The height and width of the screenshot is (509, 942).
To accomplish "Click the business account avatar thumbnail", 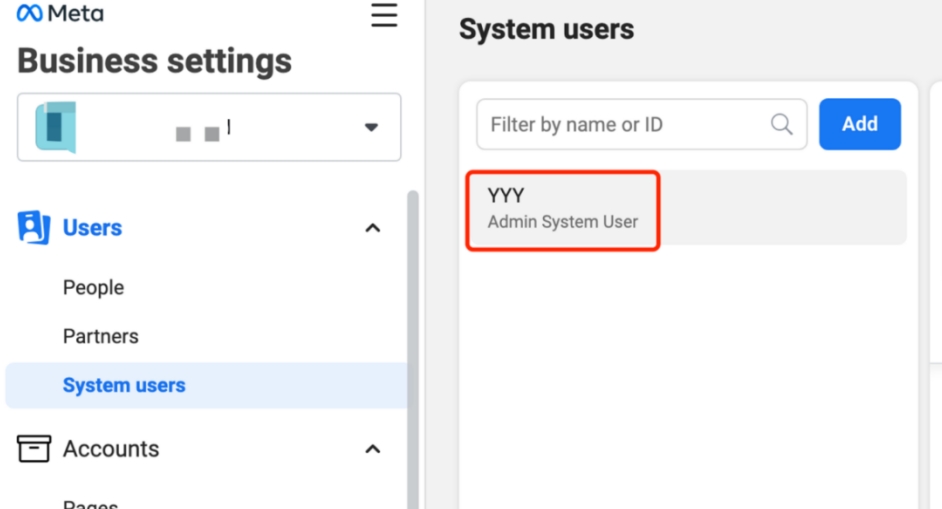I will click(56, 127).
